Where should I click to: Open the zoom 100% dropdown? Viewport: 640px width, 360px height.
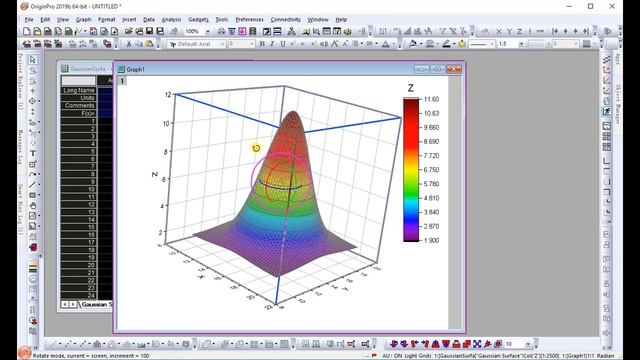point(208,31)
